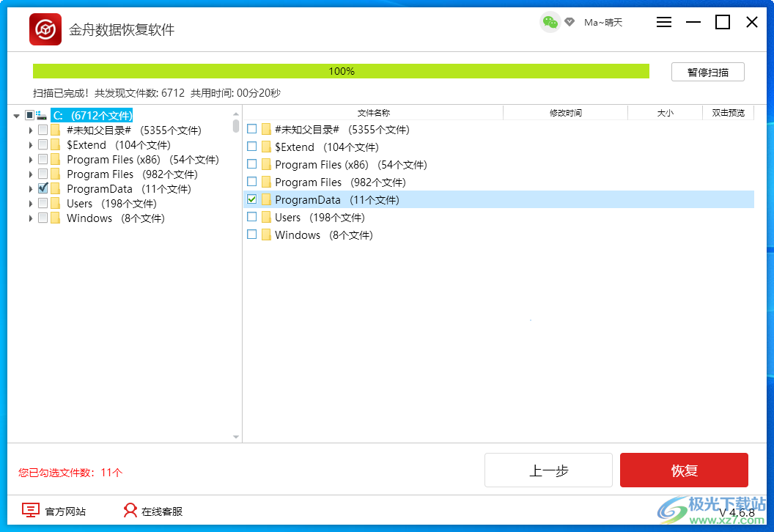The image size is (774, 532).
Task: Click the Windows folder icon in left tree
Action: [x=55, y=218]
